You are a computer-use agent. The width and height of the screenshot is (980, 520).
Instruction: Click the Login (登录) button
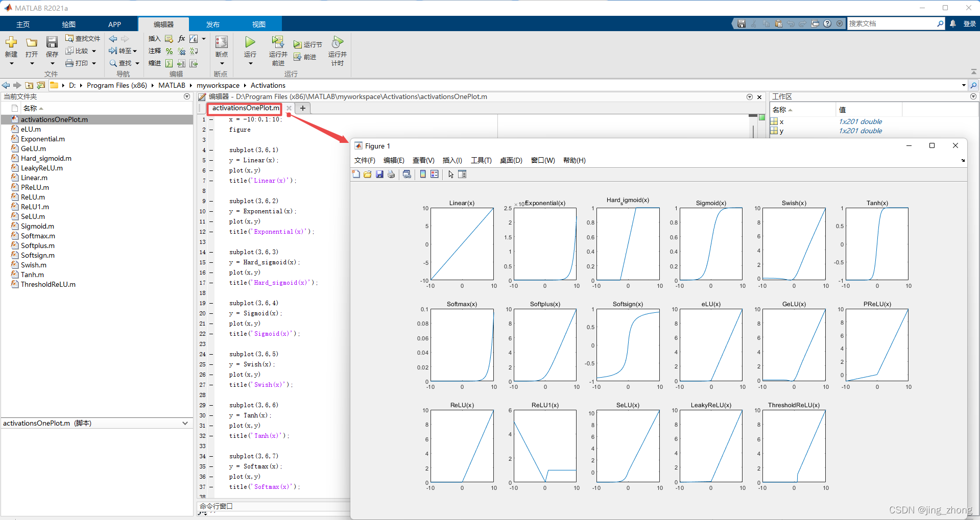969,23
